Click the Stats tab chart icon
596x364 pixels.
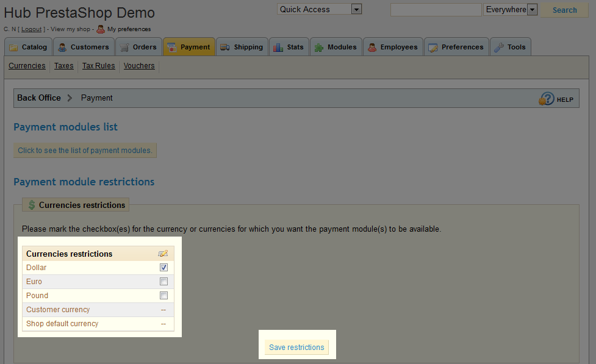tap(278, 48)
